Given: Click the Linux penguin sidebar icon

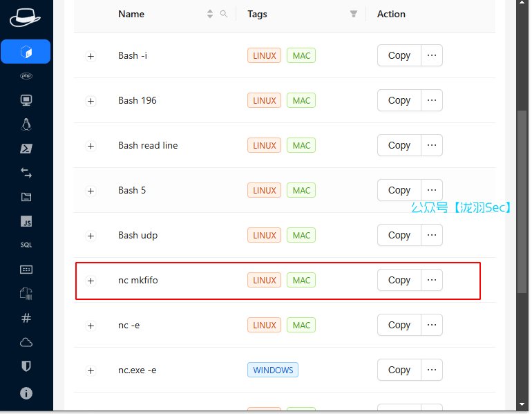Looking at the screenshot, I should (x=26, y=124).
